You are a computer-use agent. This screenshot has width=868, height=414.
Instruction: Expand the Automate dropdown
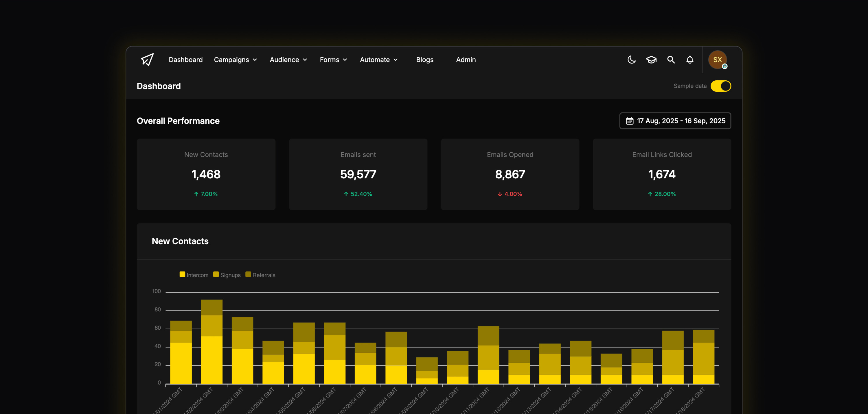pyautogui.click(x=378, y=60)
